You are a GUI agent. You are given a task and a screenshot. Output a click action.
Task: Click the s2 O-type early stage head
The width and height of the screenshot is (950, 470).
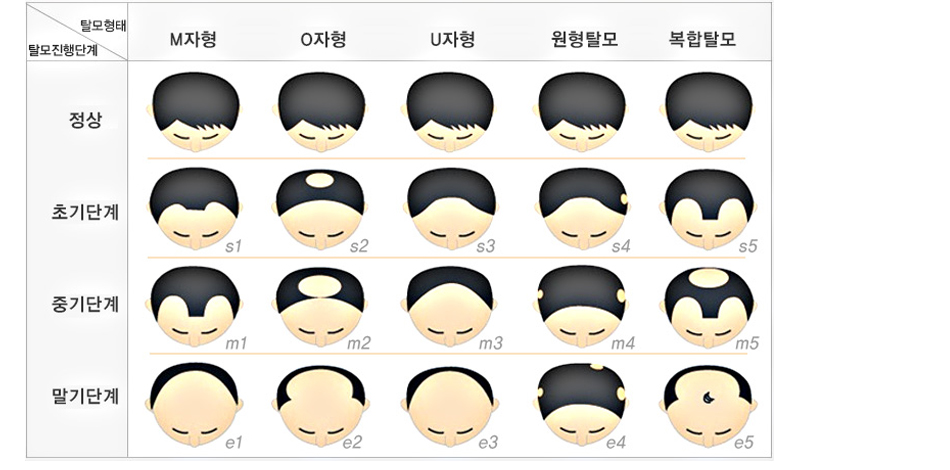coord(321,208)
